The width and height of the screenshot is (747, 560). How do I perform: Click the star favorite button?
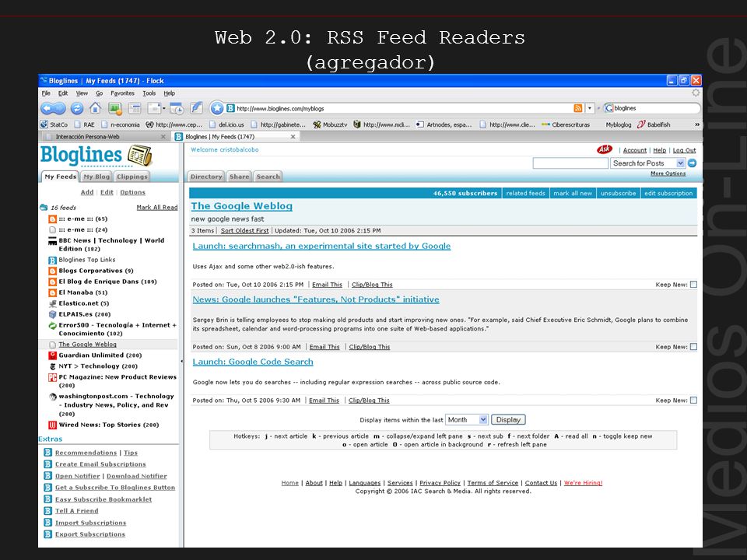[x=217, y=109]
